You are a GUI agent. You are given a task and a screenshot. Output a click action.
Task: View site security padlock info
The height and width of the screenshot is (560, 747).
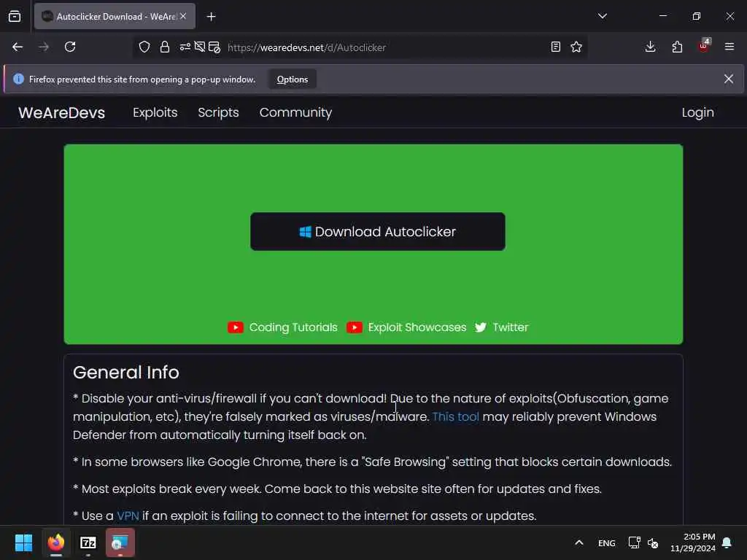click(x=165, y=47)
